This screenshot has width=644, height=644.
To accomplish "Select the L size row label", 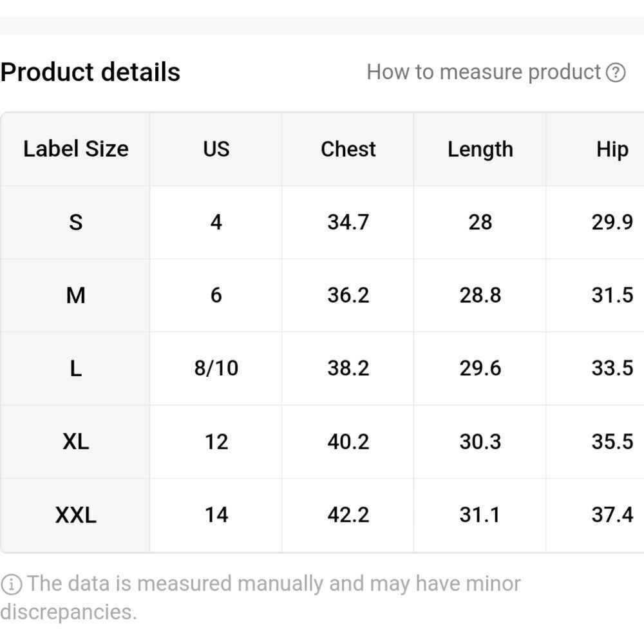I will [x=76, y=368].
